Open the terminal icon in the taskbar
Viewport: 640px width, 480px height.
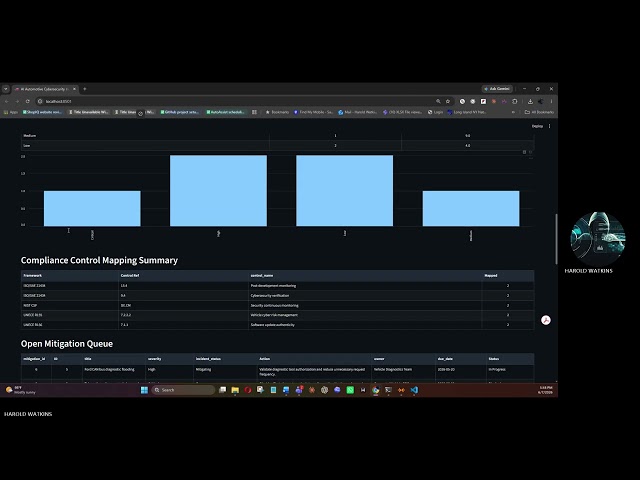(388, 390)
